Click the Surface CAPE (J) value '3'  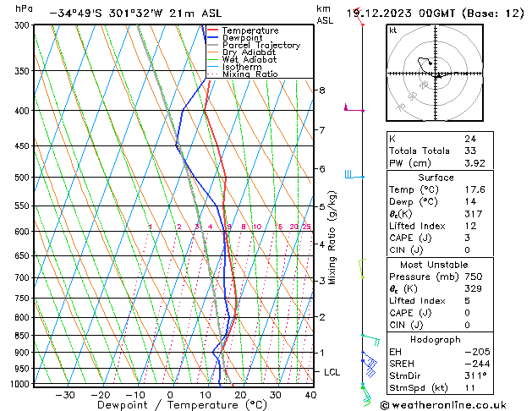pos(467,238)
